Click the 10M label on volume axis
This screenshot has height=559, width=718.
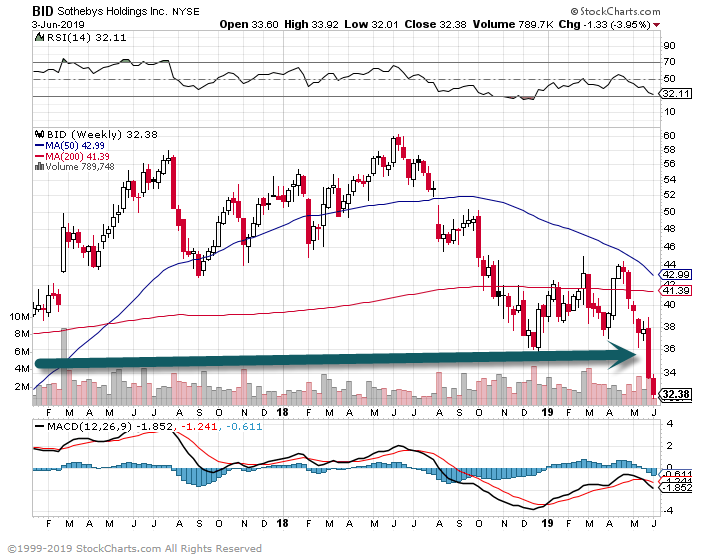coord(19,316)
